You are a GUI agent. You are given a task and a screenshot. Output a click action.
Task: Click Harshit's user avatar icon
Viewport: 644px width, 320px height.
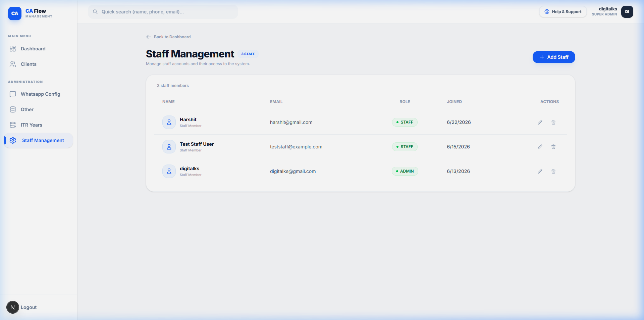(169, 122)
